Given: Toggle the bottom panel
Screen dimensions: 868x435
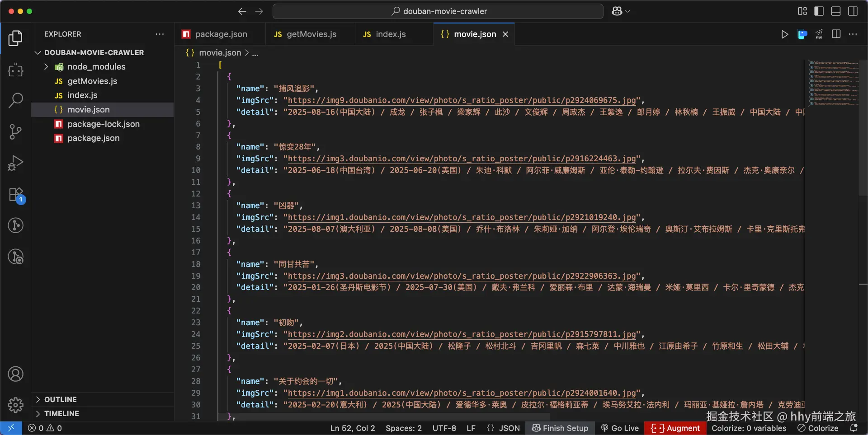Looking at the screenshot, I should (x=836, y=11).
